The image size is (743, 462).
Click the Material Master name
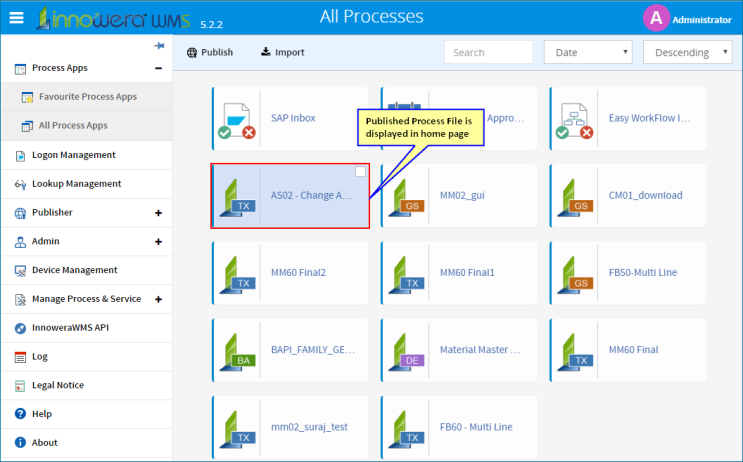pyautogui.click(x=480, y=350)
